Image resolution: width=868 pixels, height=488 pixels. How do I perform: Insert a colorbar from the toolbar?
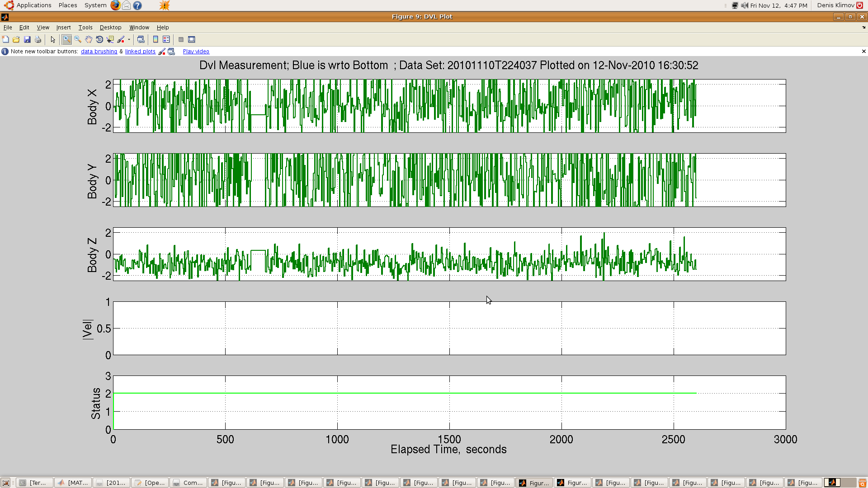coord(156,40)
